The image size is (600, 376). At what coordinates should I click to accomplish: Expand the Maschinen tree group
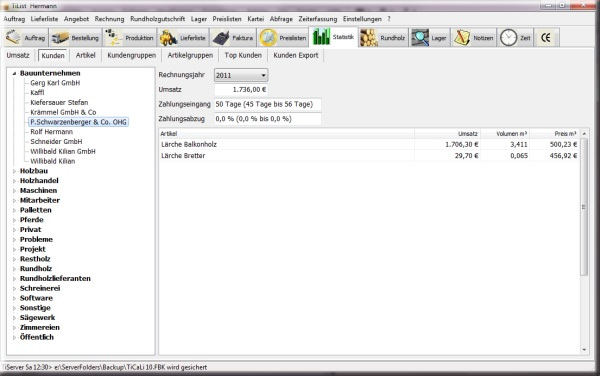(14, 190)
